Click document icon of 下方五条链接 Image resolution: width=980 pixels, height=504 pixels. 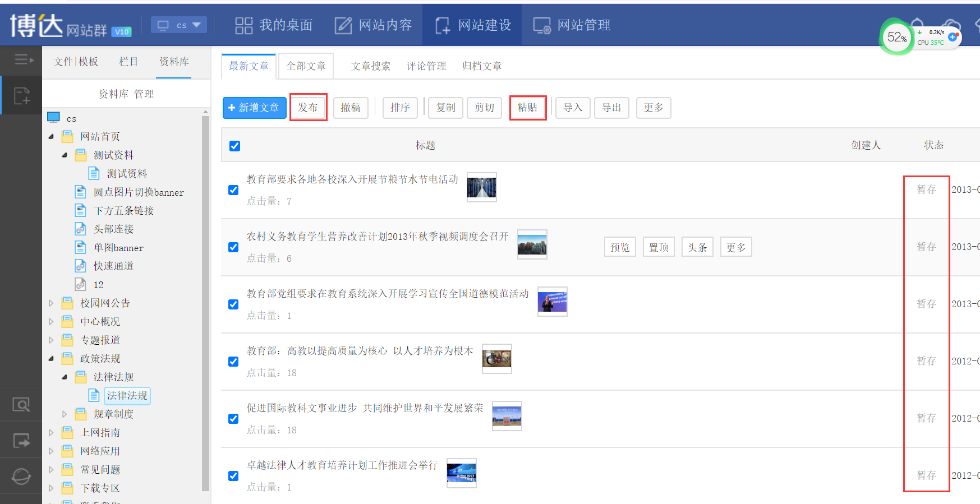[81, 210]
